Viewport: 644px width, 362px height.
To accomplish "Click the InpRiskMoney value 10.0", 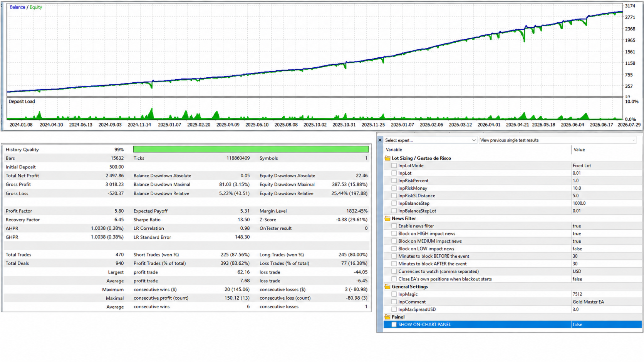I will pos(577,188).
